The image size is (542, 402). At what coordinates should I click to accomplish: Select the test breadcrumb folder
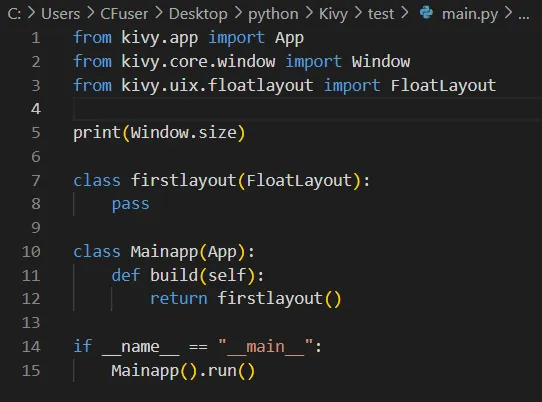click(381, 14)
